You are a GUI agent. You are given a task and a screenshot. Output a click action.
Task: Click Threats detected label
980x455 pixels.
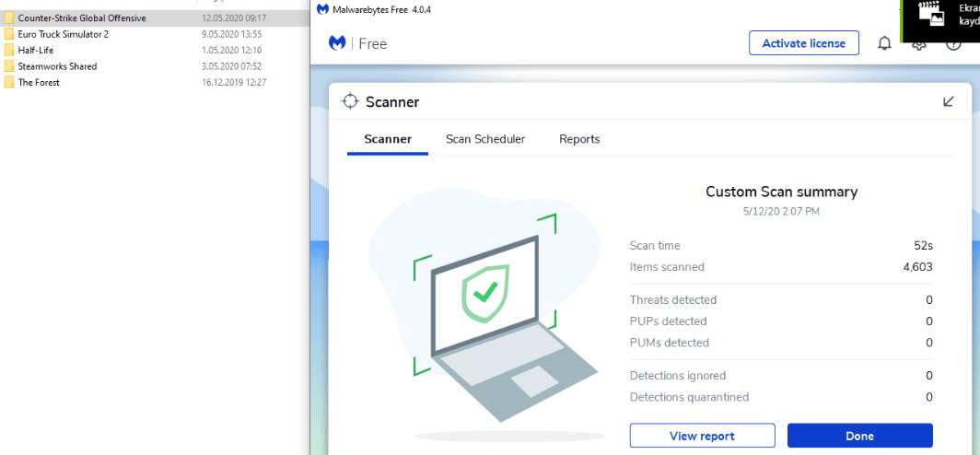(673, 300)
